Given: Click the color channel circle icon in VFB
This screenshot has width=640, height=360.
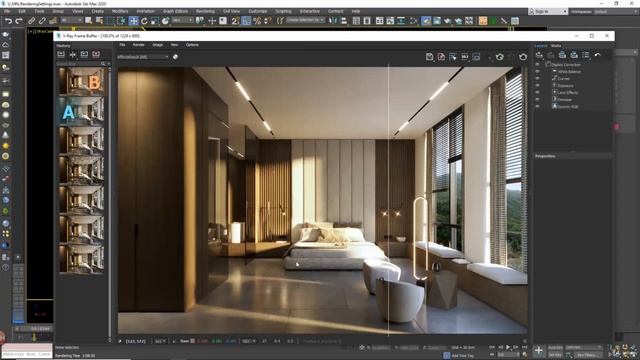Looking at the screenshot, I should pos(175,57).
